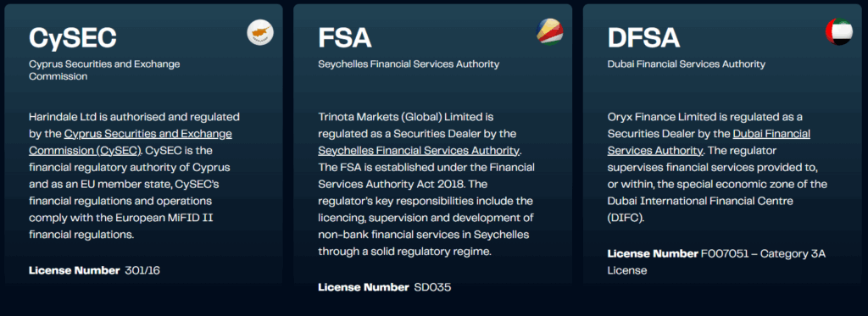
Task: Click the Cyprus flag icon
Action: [260, 32]
